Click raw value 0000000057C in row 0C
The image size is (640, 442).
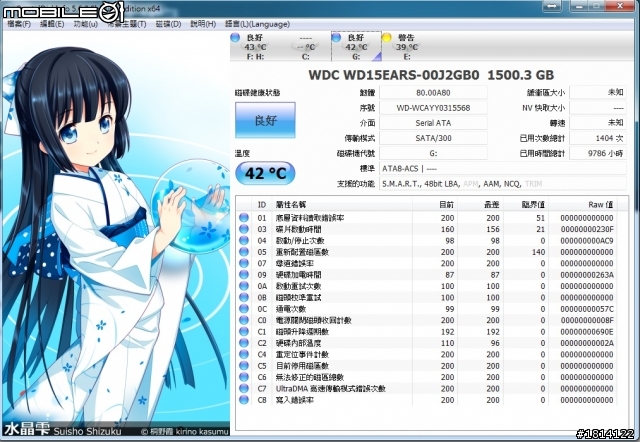click(587, 309)
